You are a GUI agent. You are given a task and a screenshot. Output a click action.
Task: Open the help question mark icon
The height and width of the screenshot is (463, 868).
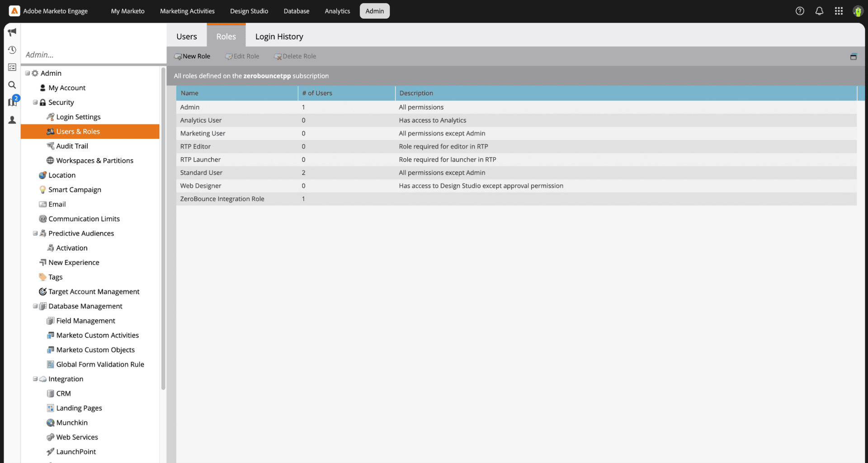click(x=800, y=11)
